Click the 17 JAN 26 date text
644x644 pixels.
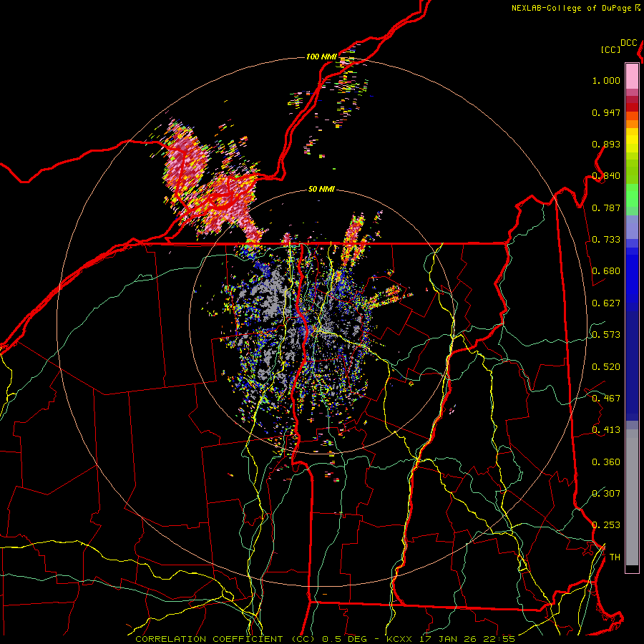coord(448,639)
